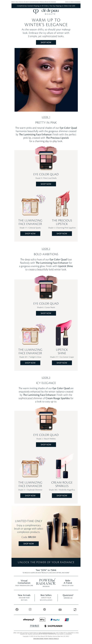
Task: Click the PayPal logo
Action: click(x=55, y=620)
